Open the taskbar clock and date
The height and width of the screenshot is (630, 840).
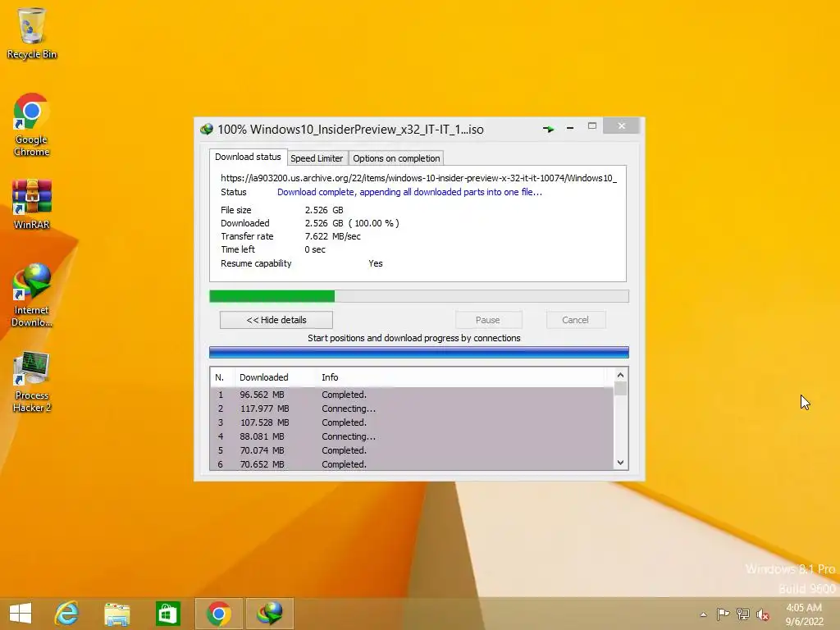click(x=804, y=614)
